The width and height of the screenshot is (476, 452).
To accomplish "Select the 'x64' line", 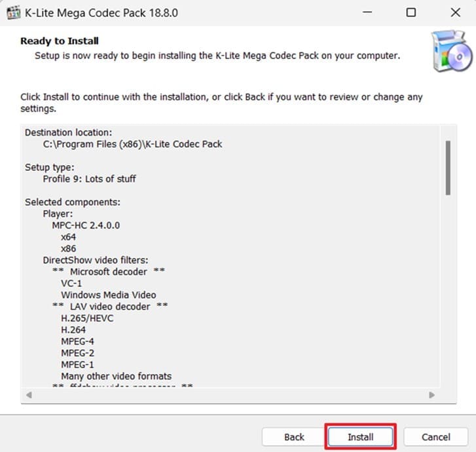I will point(68,237).
